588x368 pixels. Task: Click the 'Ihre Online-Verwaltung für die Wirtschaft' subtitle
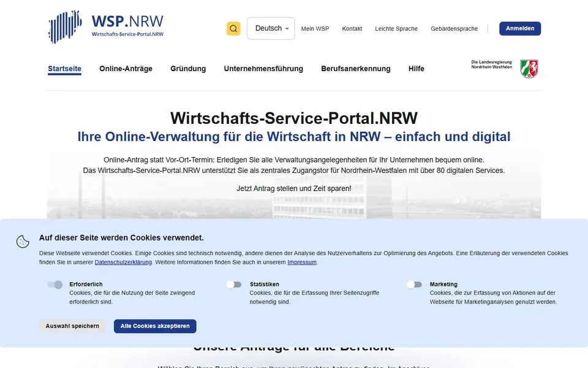coord(294,137)
